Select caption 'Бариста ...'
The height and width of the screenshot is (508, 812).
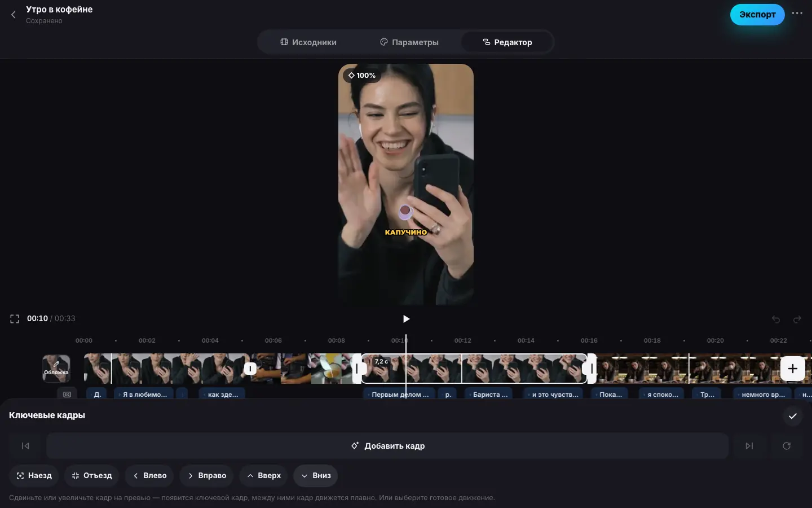[489, 395]
